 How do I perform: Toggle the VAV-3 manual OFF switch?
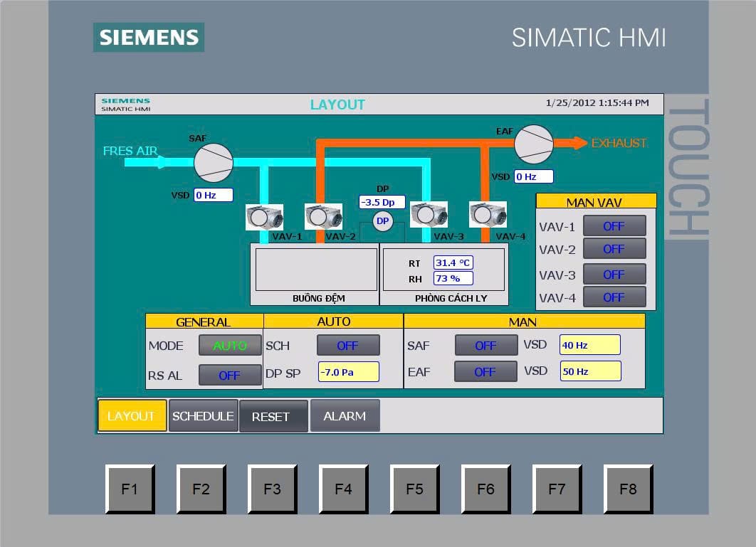point(614,274)
